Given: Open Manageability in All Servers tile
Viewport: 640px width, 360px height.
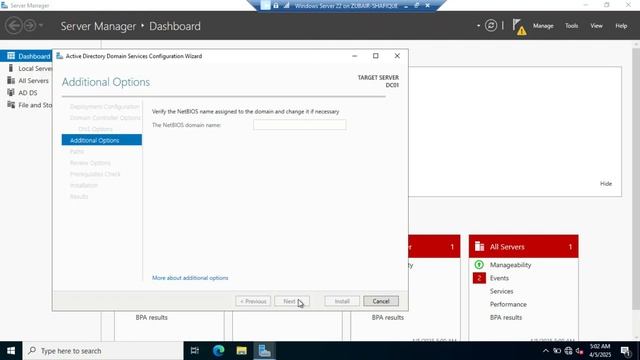Looking at the screenshot, I should tap(510, 265).
